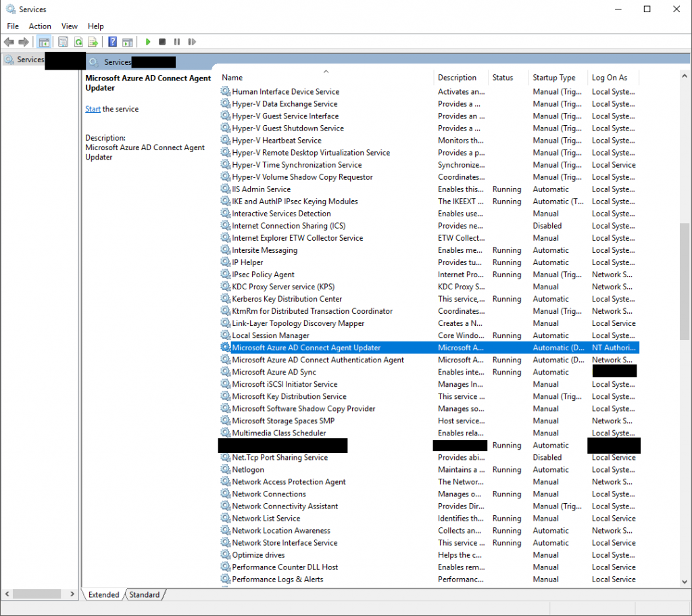
Task: Open the Action menu
Action: [x=40, y=26]
